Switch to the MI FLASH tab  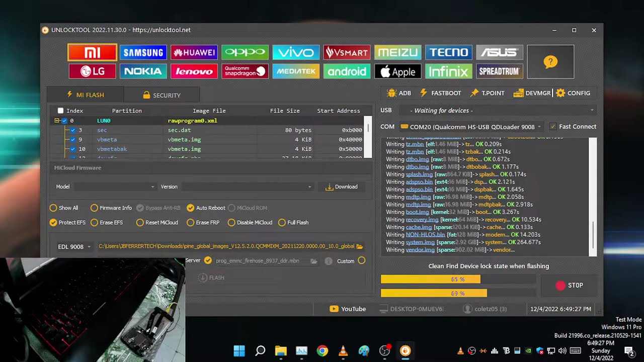85,95
